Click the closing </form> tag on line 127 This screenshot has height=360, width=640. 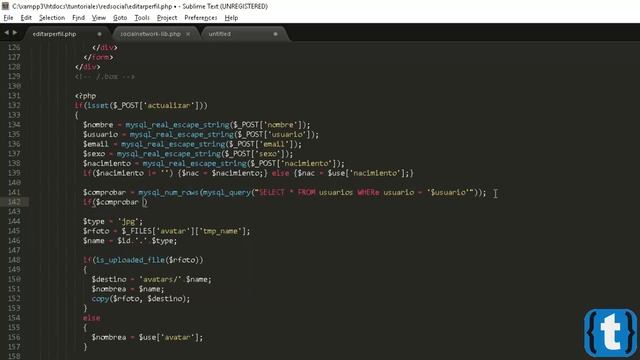(x=98, y=57)
